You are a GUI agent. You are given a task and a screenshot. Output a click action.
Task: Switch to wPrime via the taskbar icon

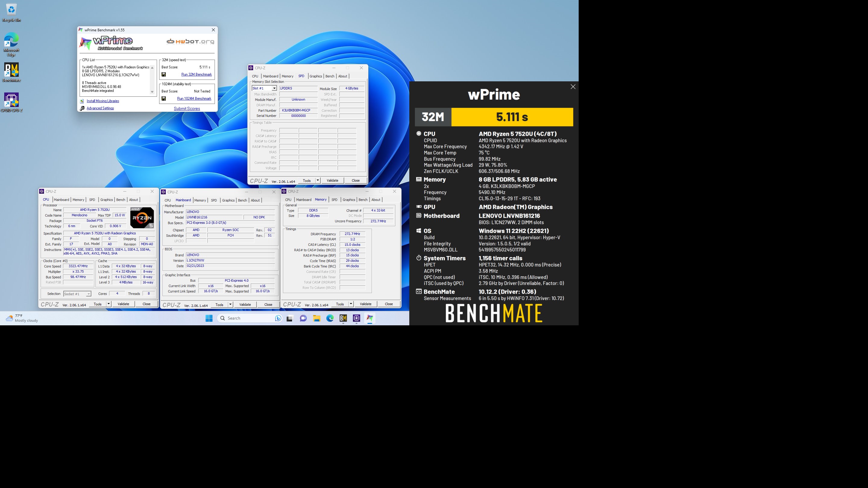tap(370, 318)
